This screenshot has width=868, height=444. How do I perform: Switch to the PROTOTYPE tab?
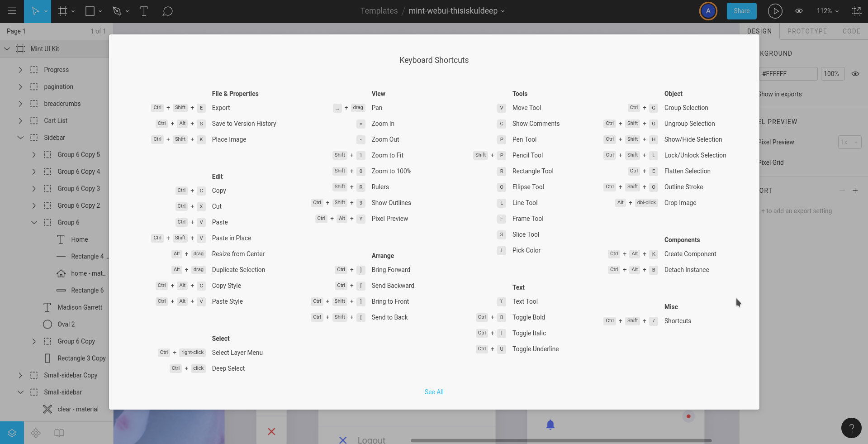point(807,31)
